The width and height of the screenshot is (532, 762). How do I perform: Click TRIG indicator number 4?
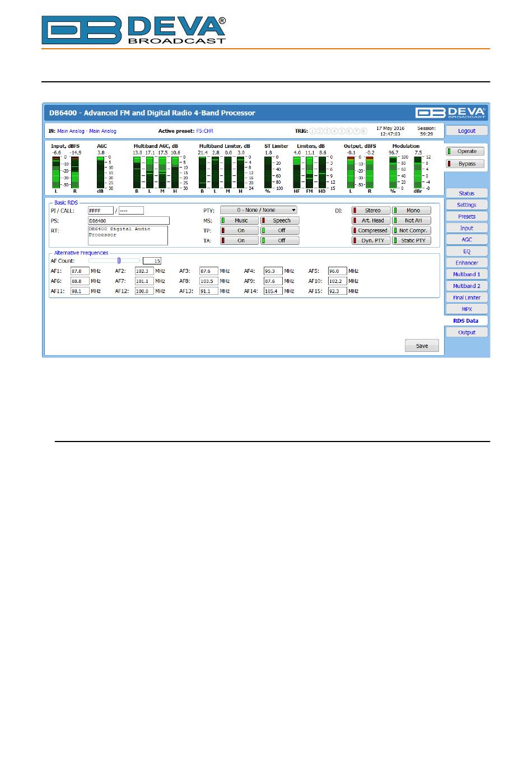point(334,131)
